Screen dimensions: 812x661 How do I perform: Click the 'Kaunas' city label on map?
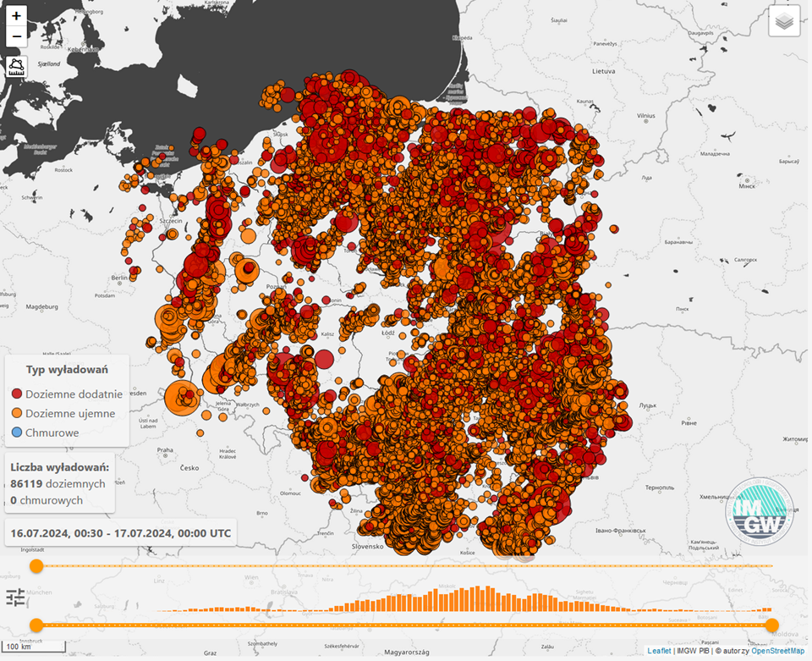(584, 101)
